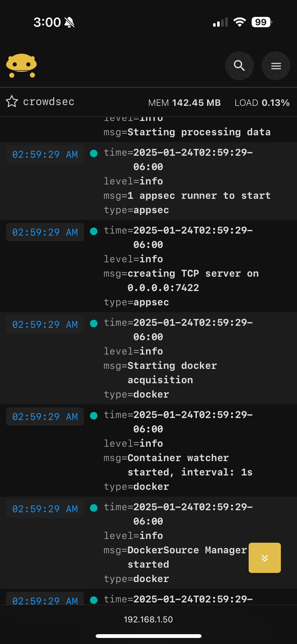Click the MEM 142.45 MB stat

pyautogui.click(x=184, y=103)
